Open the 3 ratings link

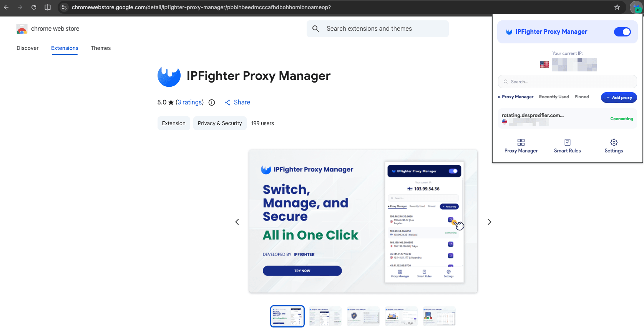[x=190, y=103]
